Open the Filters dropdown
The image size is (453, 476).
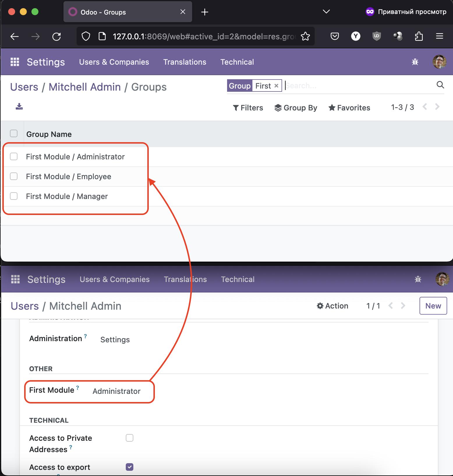pyautogui.click(x=248, y=108)
